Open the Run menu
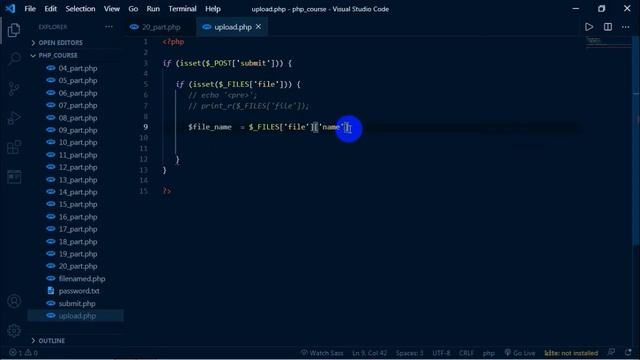This screenshot has width=640, height=360. click(153, 9)
